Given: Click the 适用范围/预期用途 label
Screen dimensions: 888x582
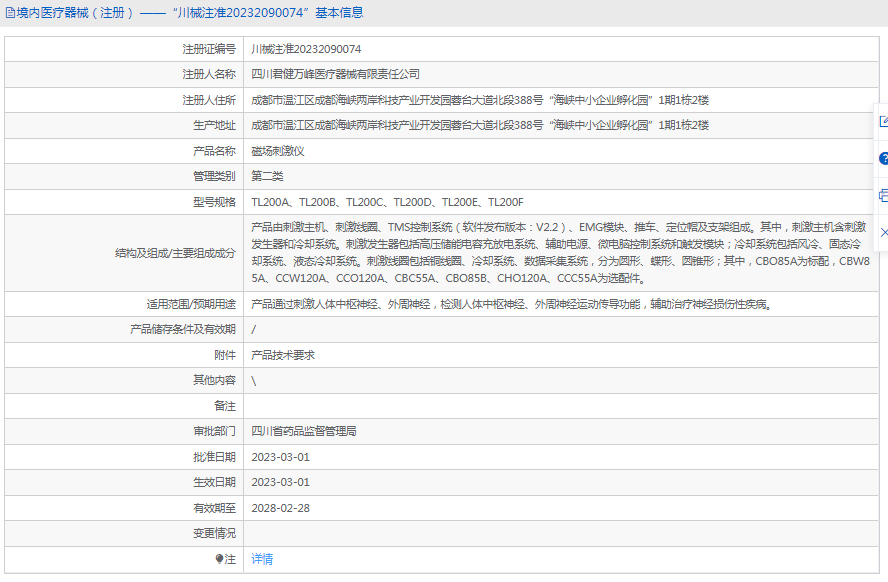Looking at the screenshot, I should pos(191,304).
